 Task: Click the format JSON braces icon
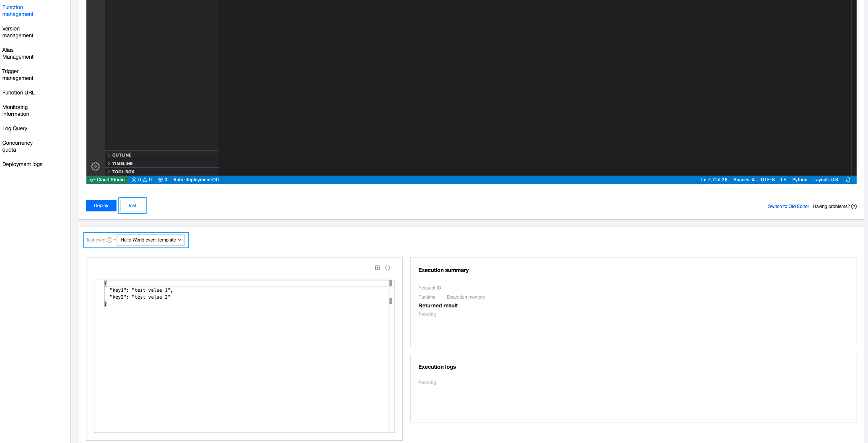coord(388,268)
